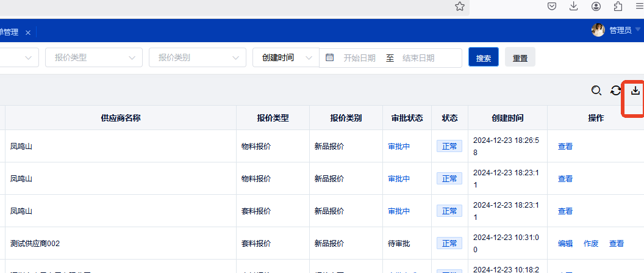Click 作废 for 测试供应商002

coord(591,244)
